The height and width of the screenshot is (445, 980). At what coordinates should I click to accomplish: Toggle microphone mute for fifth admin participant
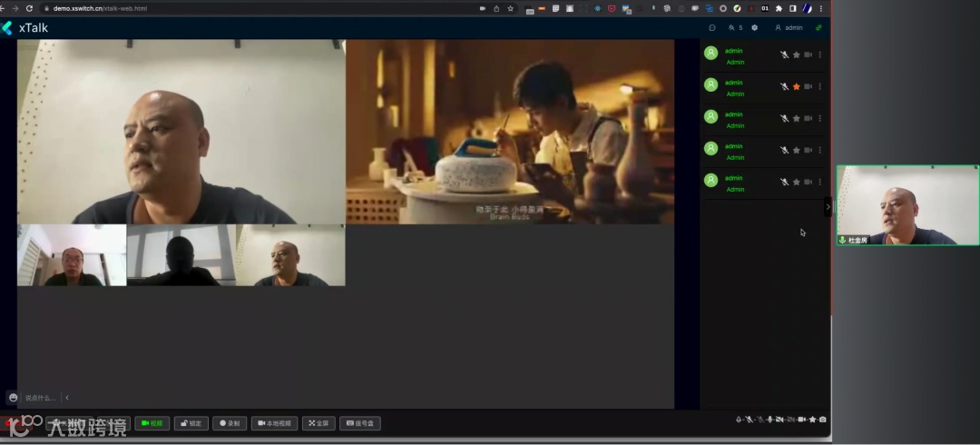pyautogui.click(x=784, y=183)
